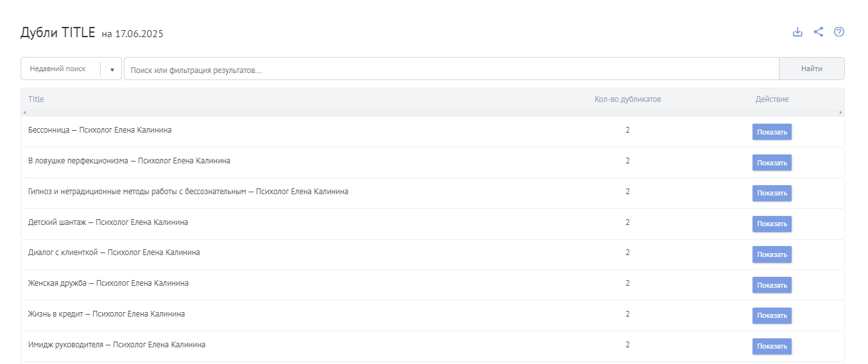
Task: Download the duplicate TITLE report
Action: 797,32
